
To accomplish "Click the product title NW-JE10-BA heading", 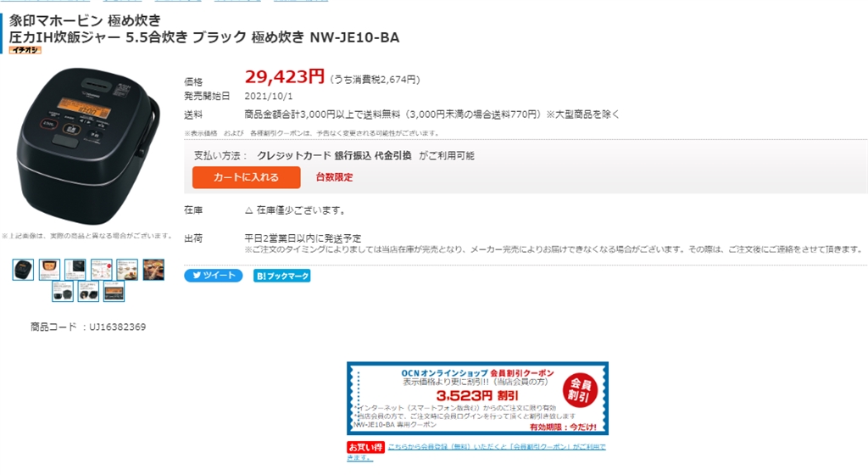I will pyautogui.click(x=204, y=30).
